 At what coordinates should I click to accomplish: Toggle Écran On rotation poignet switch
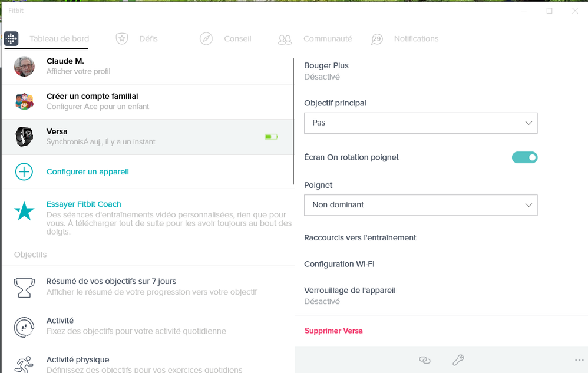point(524,157)
